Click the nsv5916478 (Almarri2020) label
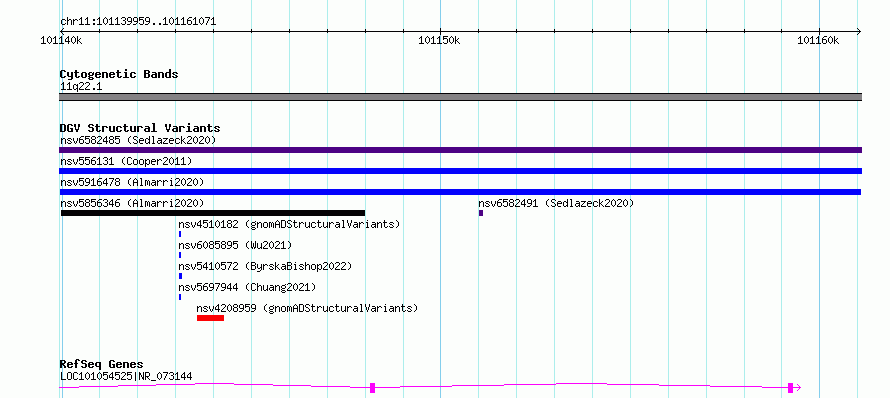 tap(132, 182)
